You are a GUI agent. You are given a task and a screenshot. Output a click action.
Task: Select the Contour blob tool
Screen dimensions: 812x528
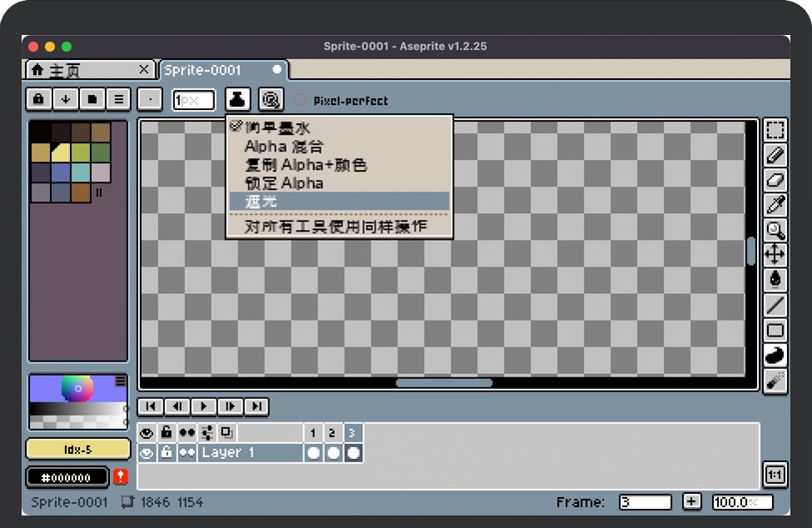(775, 356)
